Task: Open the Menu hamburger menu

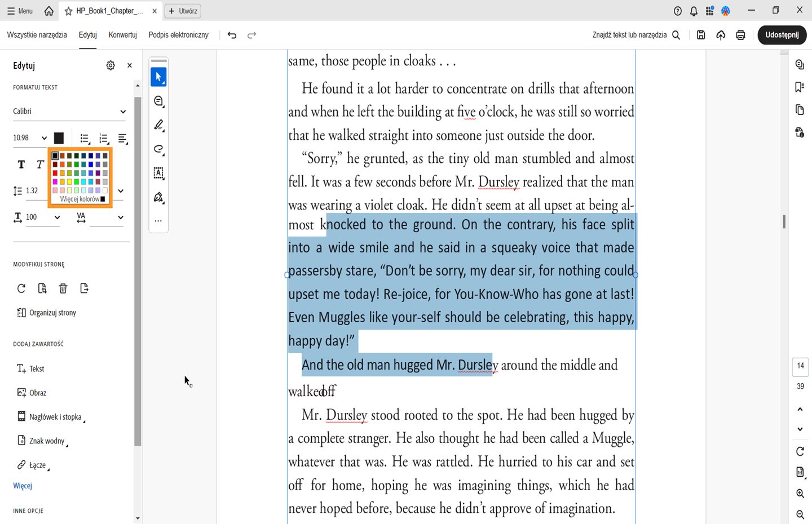Action: pos(20,11)
